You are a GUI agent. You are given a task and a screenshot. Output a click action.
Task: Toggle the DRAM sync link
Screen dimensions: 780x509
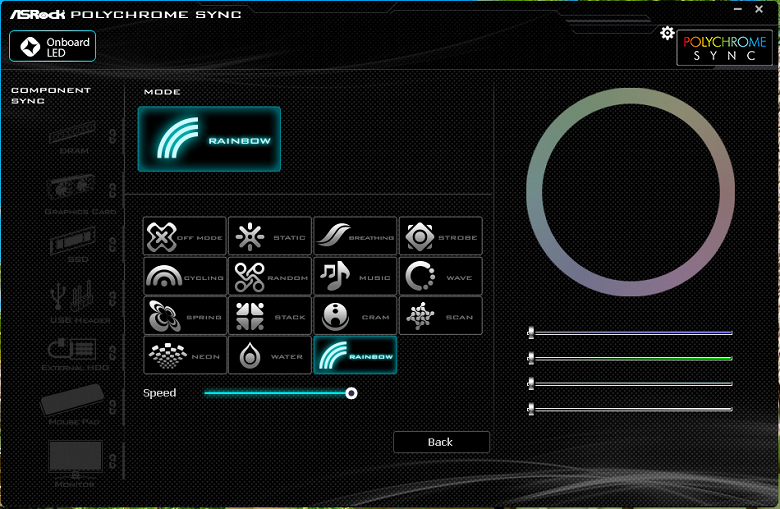(112, 136)
